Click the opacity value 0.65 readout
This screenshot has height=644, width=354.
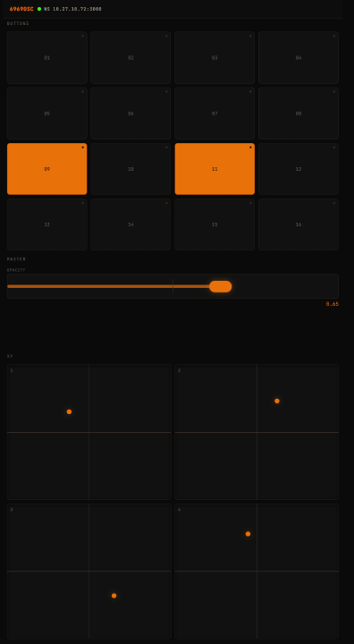click(333, 304)
